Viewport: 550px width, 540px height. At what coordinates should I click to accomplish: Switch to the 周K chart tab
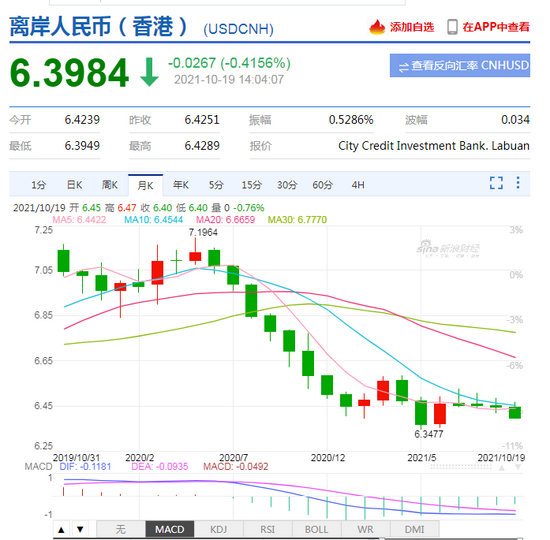tap(110, 185)
